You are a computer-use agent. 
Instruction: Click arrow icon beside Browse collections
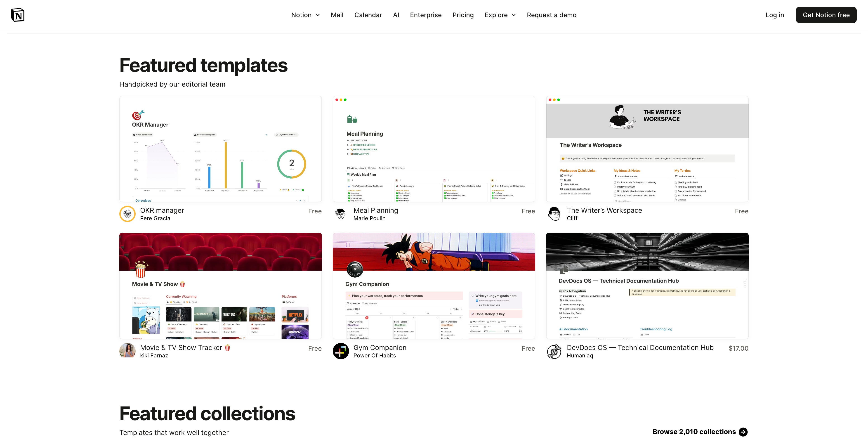pyautogui.click(x=743, y=432)
